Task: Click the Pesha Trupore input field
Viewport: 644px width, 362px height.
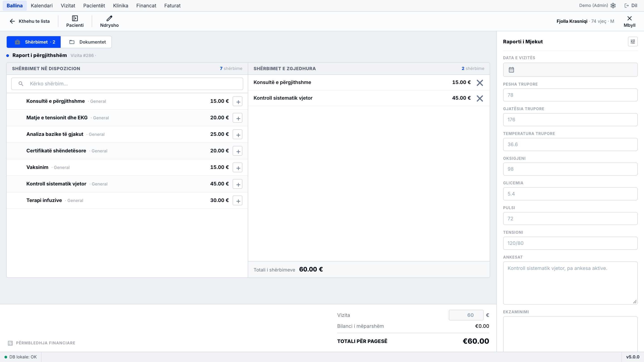Action: [570, 95]
